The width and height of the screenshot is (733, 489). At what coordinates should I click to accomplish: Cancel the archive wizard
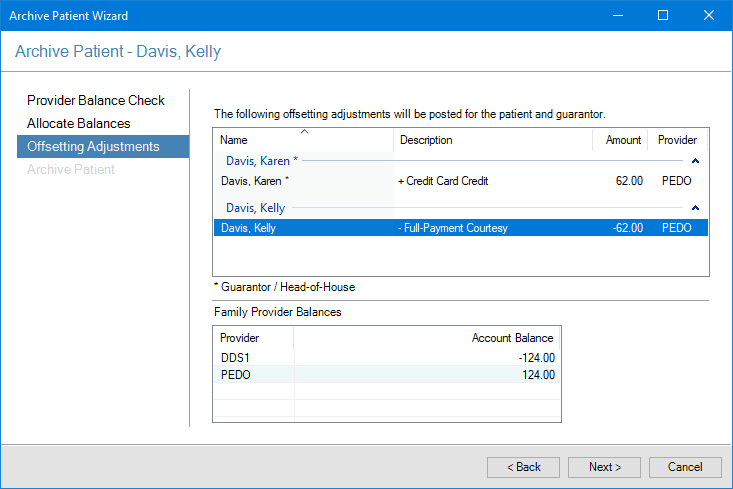(685, 467)
